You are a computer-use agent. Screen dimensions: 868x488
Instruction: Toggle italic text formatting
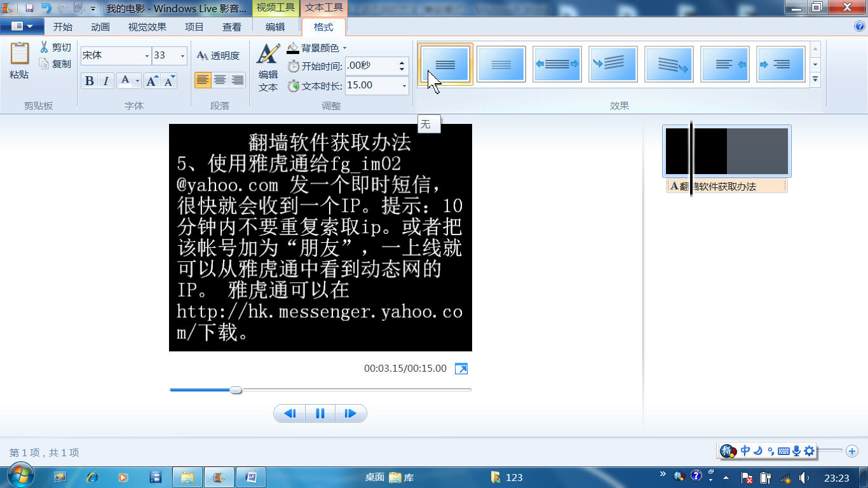(x=106, y=81)
